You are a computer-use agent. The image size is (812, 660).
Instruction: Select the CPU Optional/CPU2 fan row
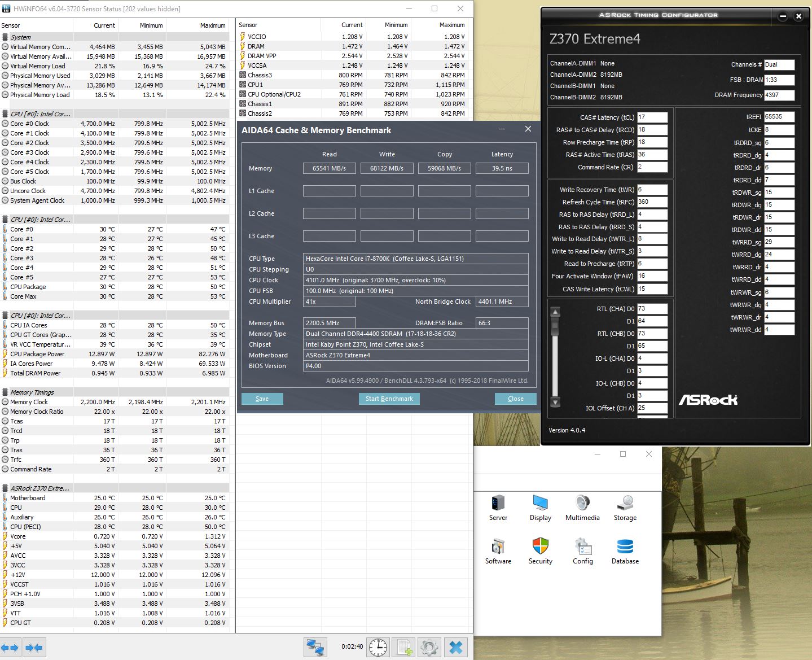pyautogui.click(x=354, y=94)
